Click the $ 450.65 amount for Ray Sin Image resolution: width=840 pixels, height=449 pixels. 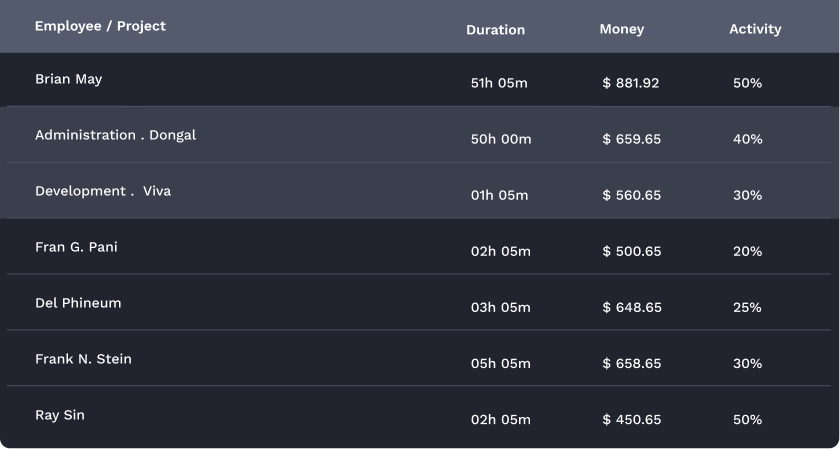click(632, 420)
